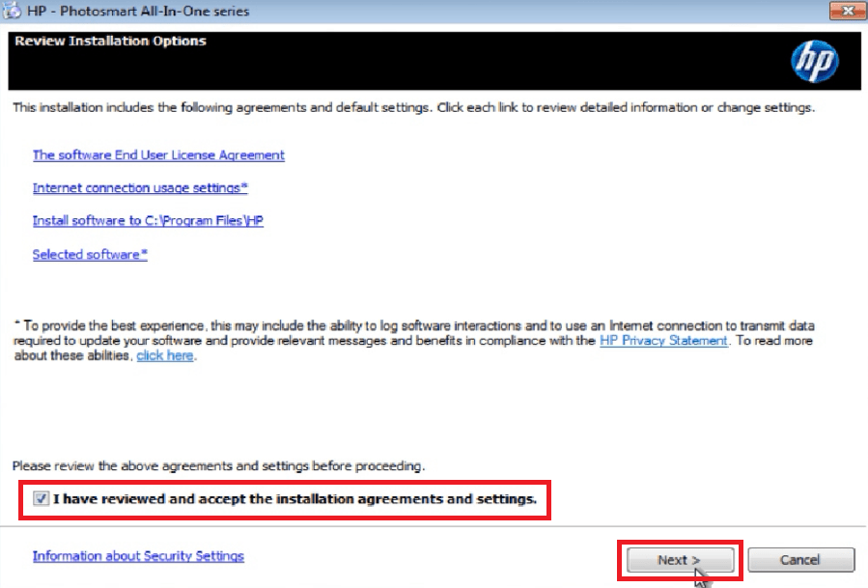
Task: Click the "Please review the above agreements" text
Action: coord(218,466)
